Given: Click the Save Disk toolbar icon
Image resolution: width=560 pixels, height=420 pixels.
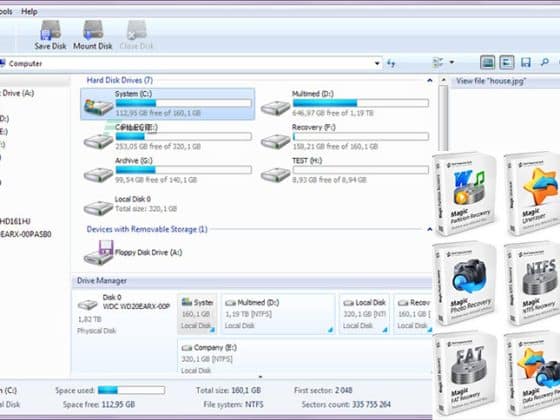Looking at the screenshot, I should (50, 35).
